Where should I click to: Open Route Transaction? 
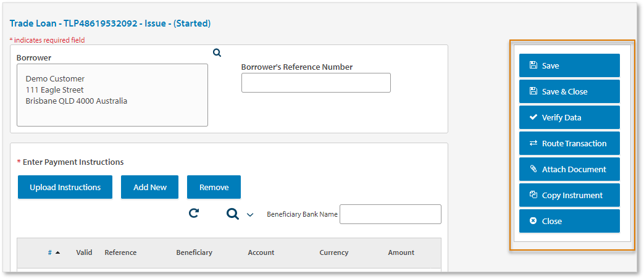click(x=569, y=143)
